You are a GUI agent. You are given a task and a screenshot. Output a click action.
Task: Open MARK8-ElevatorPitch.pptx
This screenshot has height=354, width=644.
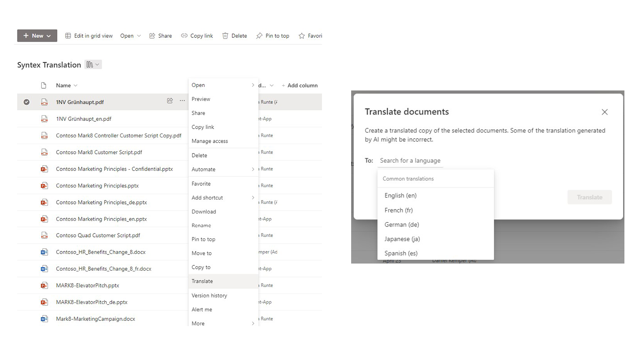(x=87, y=285)
